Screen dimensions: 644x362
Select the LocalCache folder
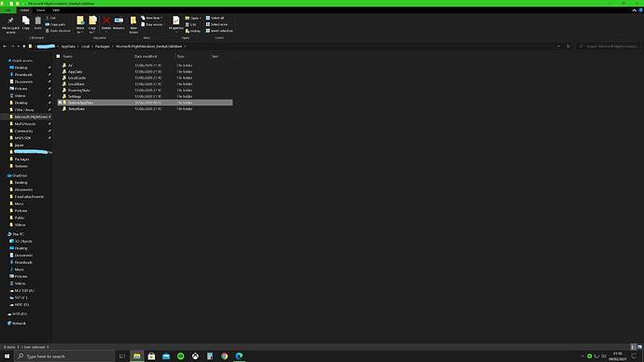coord(77,77)
